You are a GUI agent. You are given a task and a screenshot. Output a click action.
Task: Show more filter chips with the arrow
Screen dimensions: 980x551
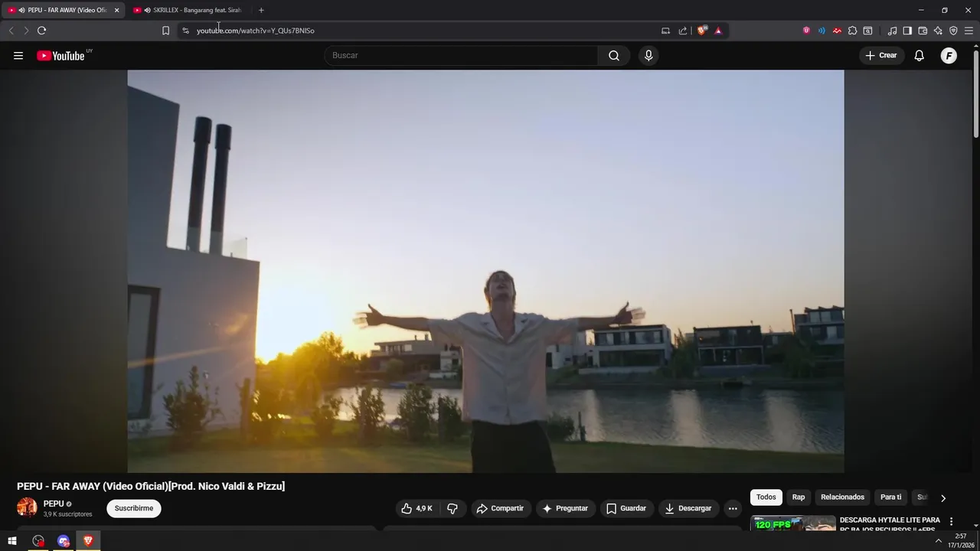(x=943, y=497)
